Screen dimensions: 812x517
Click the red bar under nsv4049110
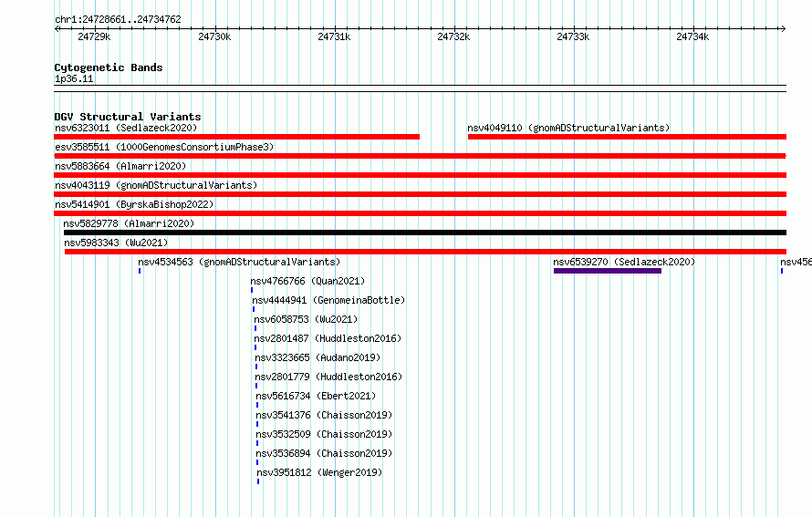(627, 137)
